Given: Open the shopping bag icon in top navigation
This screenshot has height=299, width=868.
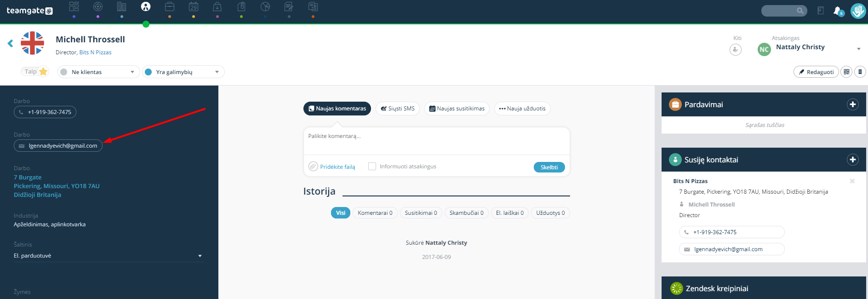Looking at the screenshot, I should (x=217, y=6).
